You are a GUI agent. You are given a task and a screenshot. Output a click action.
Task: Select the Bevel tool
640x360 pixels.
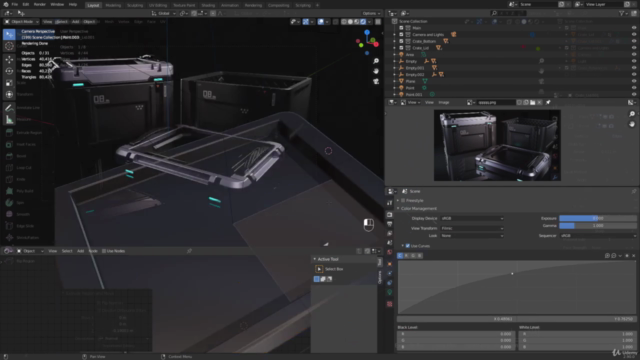coord(9,156)
